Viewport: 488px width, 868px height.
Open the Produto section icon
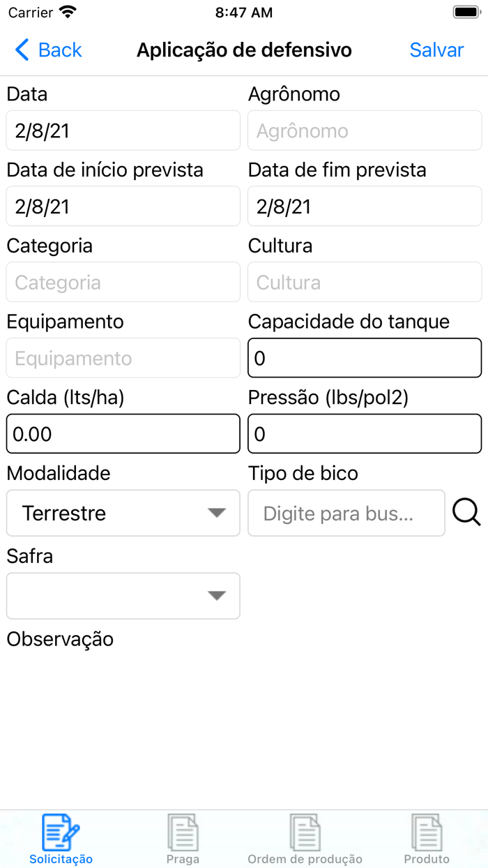pyautogui.click(x=427, y=830)
